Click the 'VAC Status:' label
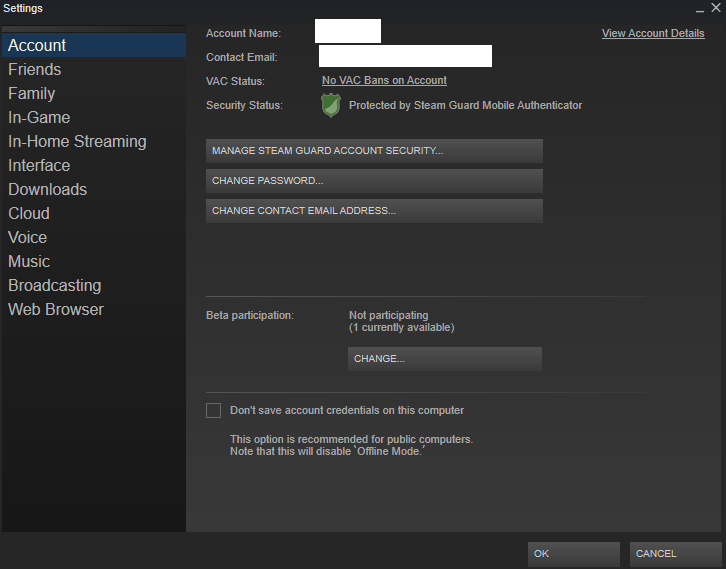This screenshot has width=726, height=569. pyautogui.click(x=235, y=81)
